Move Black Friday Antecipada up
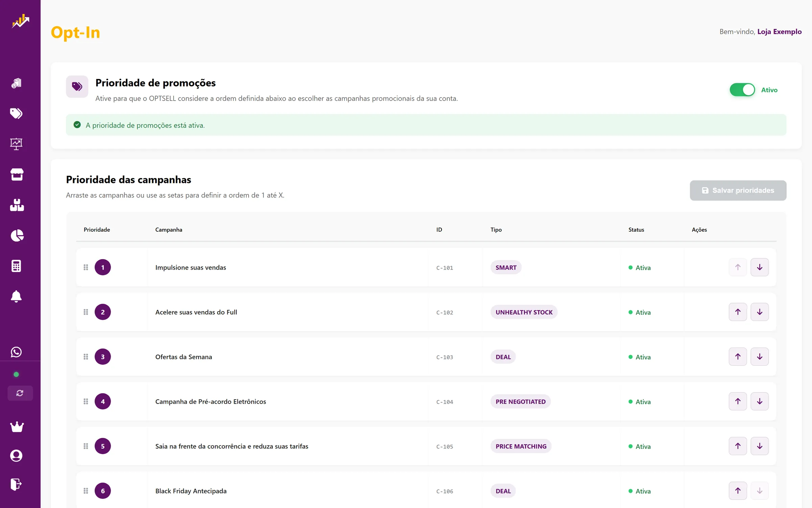The height and width of the screenshot is (508, 812). (x=738, y=491)
